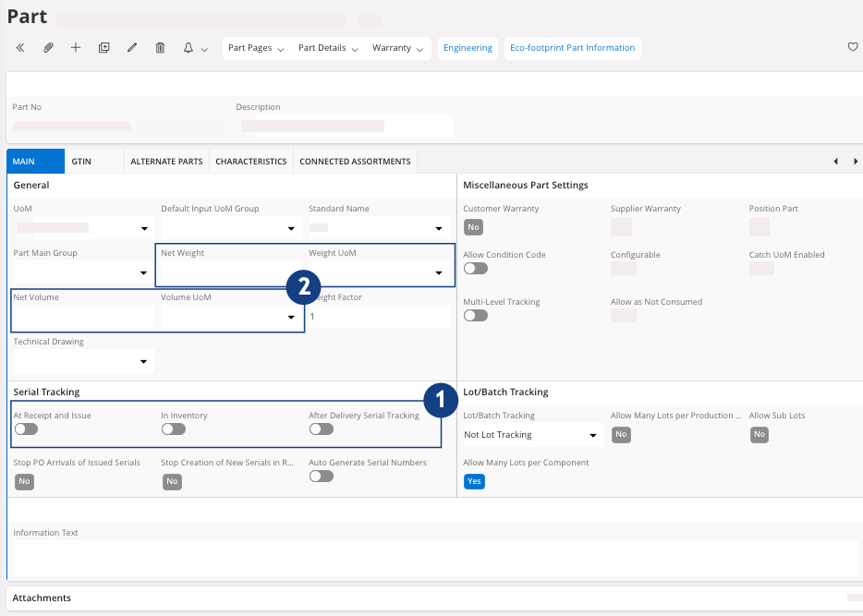The width and height of the screenshot is (863, 616).
Task: Click the pencil edit icon
Action: 132,48
